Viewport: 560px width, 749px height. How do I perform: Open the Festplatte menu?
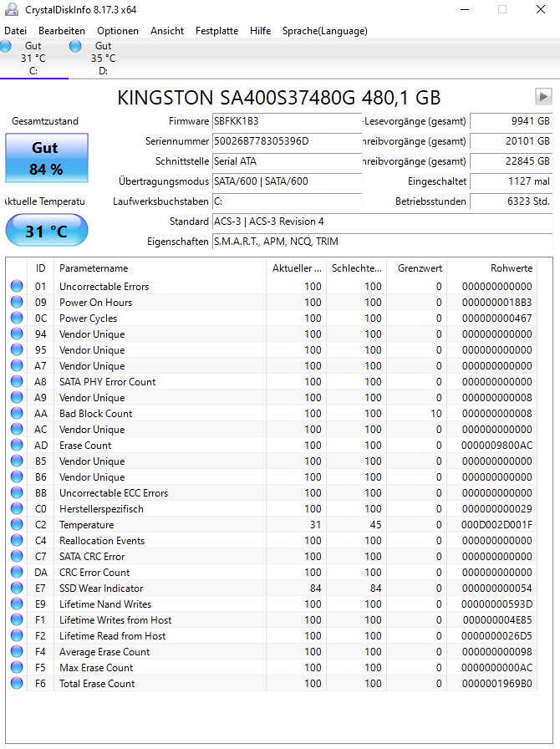(x=217, y=31)
